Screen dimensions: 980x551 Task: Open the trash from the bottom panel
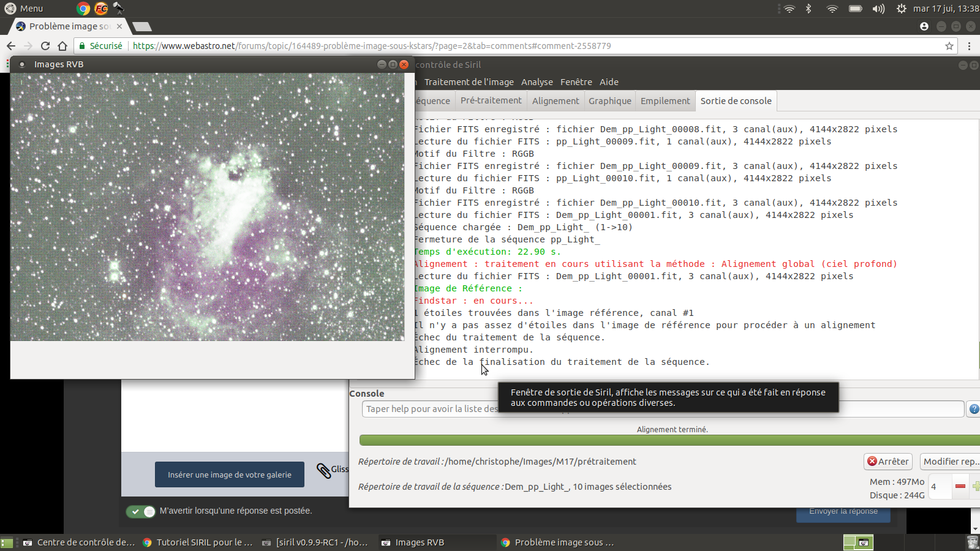(x=972, y=542)
